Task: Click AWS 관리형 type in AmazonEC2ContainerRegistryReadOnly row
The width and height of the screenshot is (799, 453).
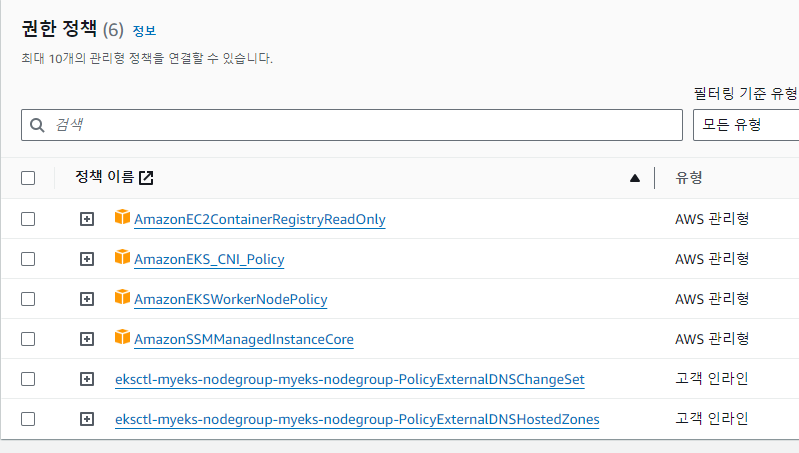Action: point(712,219)
